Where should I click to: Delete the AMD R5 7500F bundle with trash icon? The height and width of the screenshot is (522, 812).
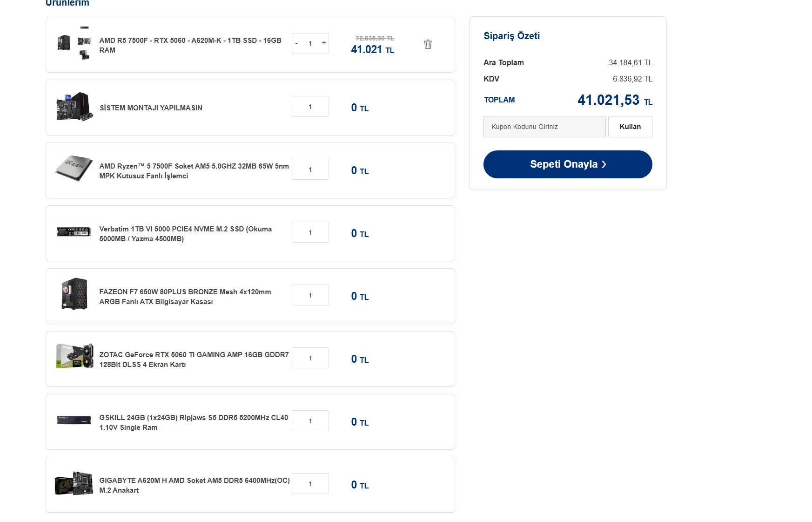click(428, 44)
